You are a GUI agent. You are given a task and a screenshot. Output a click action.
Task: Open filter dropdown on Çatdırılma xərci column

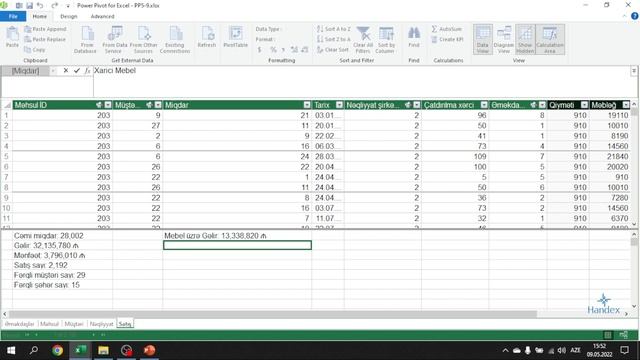coord(484,105)
